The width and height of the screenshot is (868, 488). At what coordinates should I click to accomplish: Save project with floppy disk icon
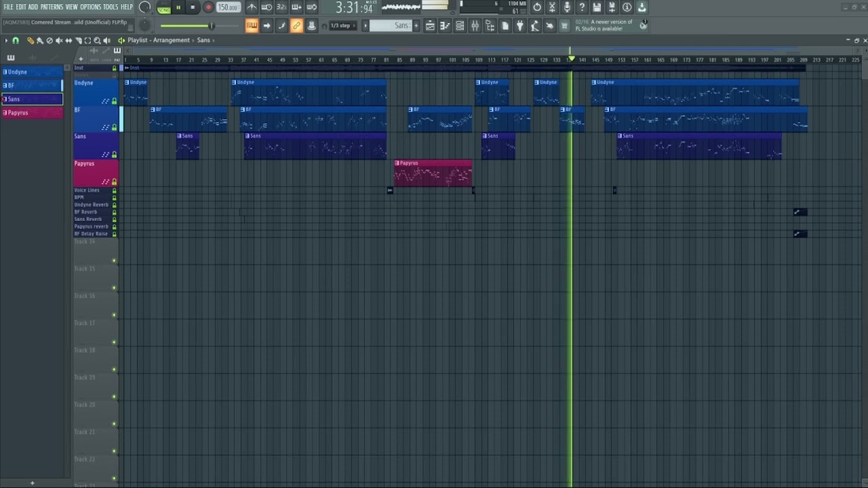[597, 7]
